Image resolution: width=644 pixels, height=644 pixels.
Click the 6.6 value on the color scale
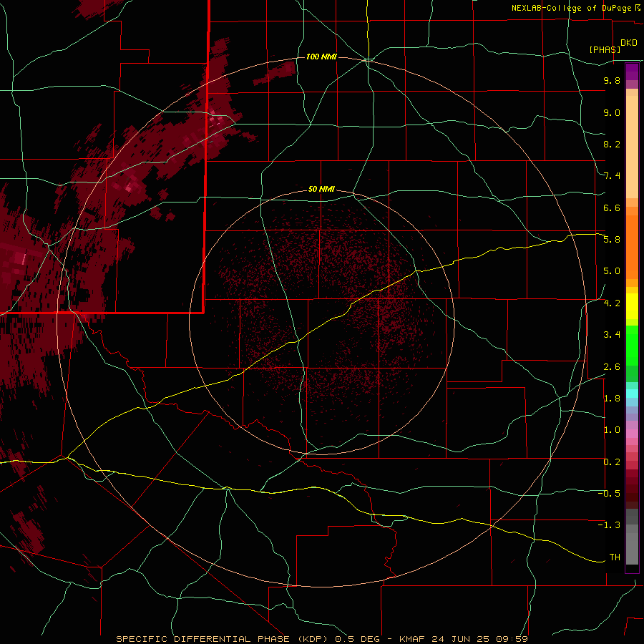(612, 208)
